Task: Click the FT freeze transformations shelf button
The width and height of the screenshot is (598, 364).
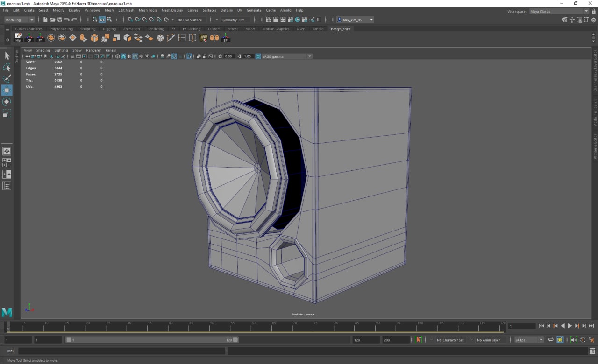Action: 40,37
